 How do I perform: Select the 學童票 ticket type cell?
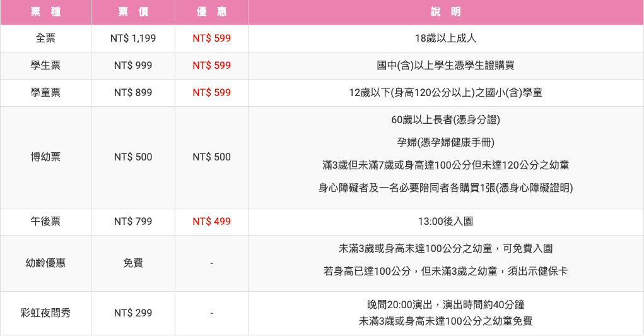(x=45, y=93)
